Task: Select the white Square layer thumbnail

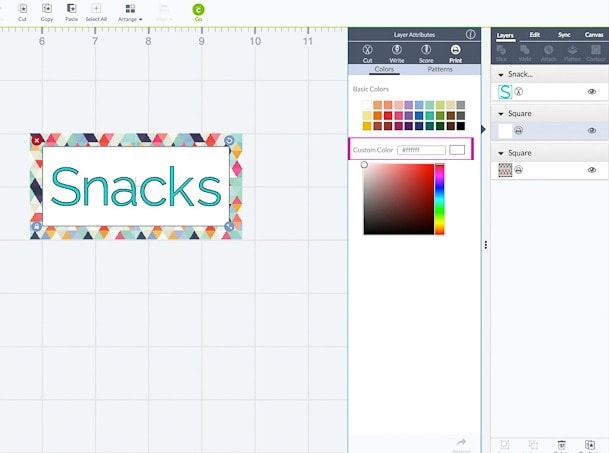Action: (505, 131)
